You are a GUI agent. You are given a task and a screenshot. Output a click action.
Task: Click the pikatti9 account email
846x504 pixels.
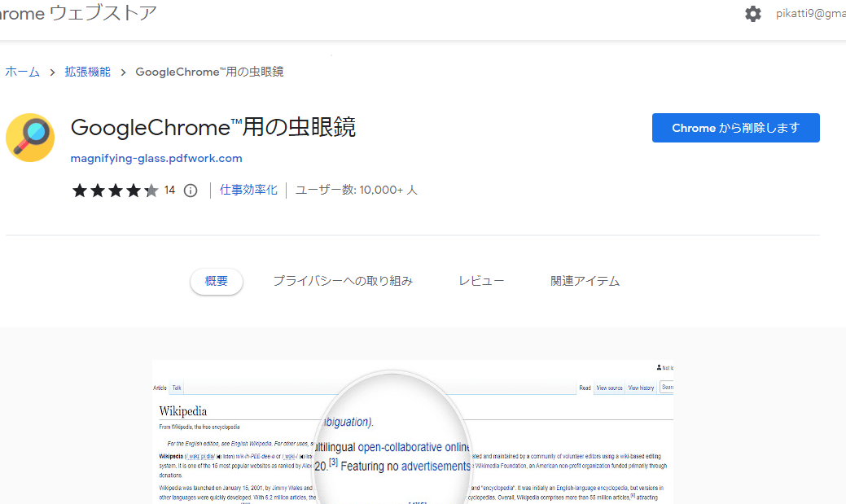(810, 14)
